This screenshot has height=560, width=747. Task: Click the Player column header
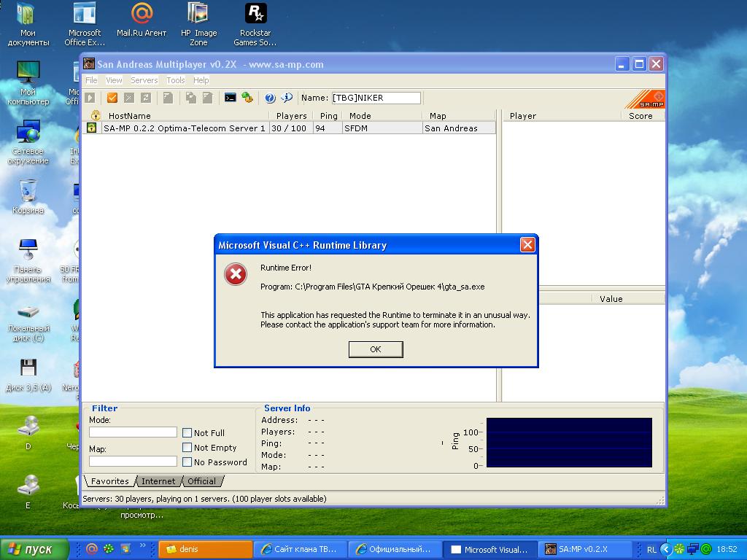point(562,116)
